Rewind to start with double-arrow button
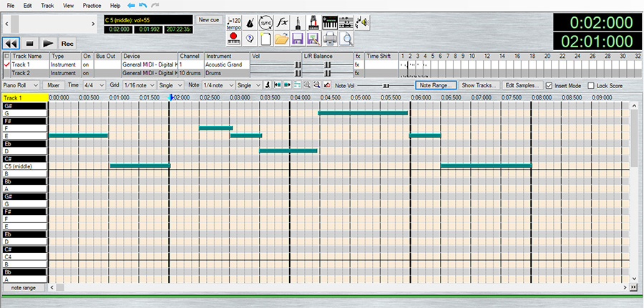The image size is (644, 308). click(11, 43)
